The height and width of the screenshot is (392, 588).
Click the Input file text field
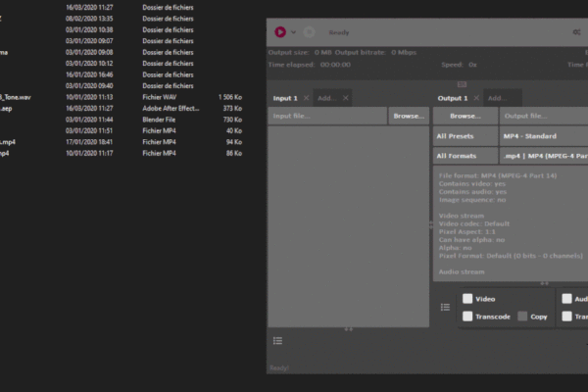327,116
